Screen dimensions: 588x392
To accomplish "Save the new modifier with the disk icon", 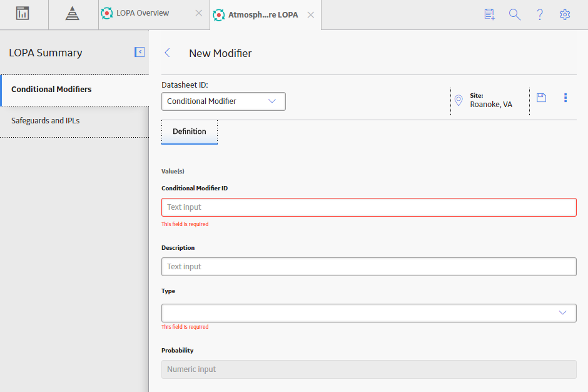I will click(541, 98).
